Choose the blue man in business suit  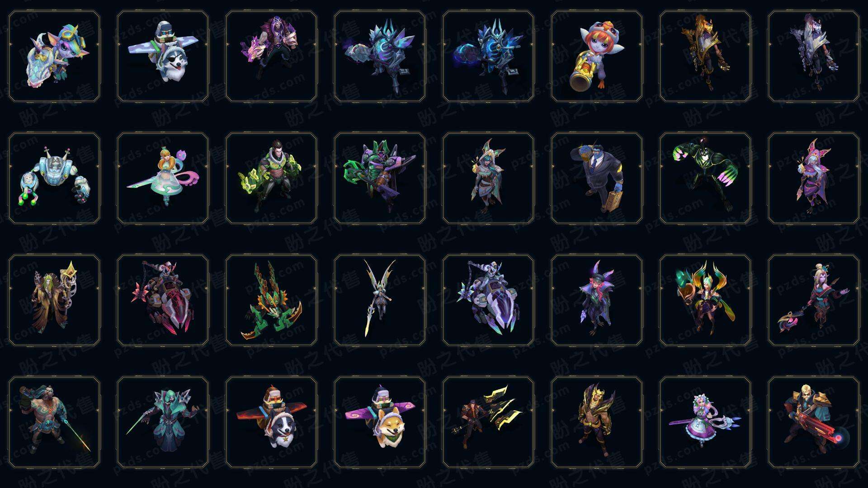pyautogui.click(x=597, y=178)
